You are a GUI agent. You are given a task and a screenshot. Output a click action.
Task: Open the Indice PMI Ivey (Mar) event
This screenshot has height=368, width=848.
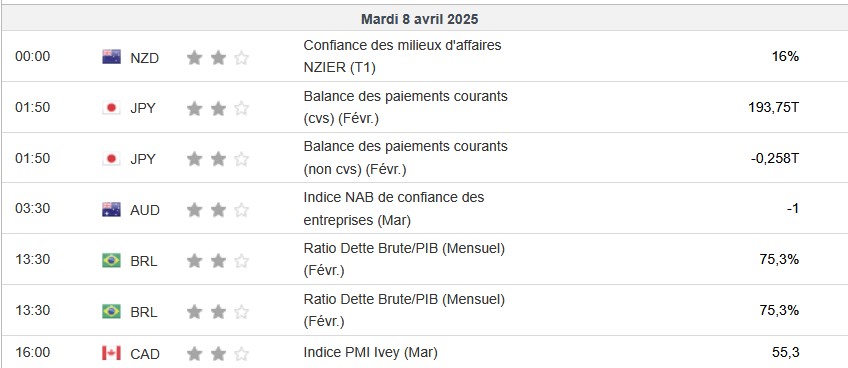pos(370,353)
